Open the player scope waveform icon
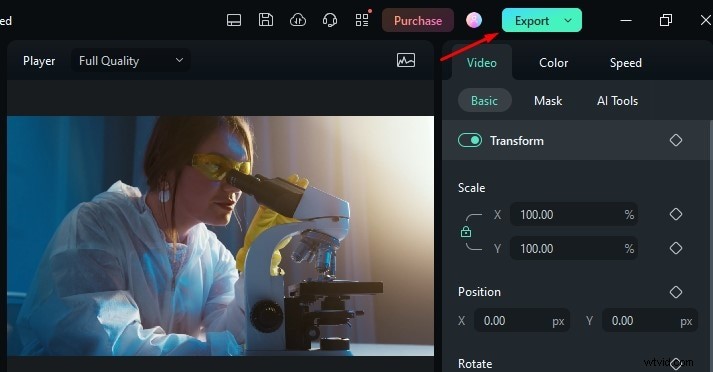The height and width of the screenshot is (372, 713). click(406, 60)
